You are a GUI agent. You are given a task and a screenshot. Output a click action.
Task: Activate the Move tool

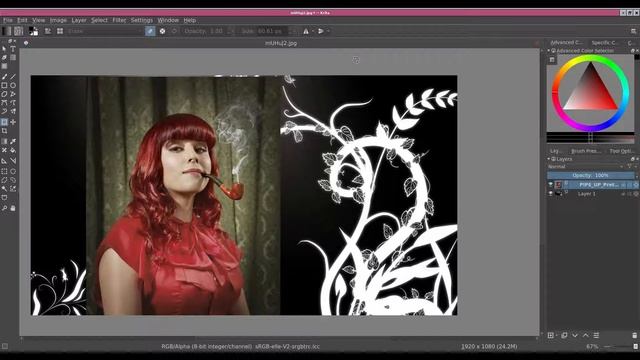[x=13, y=122]
